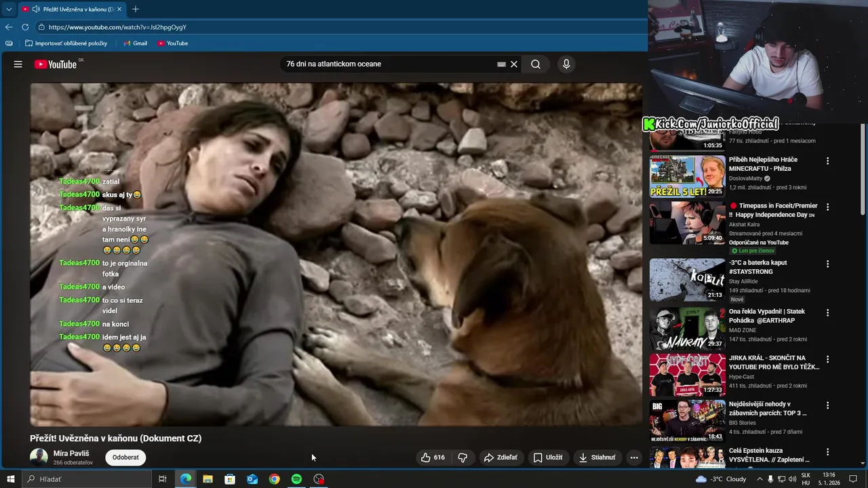Like the video (616)
This screenshot has width=868, height=488.
[433, 457]
